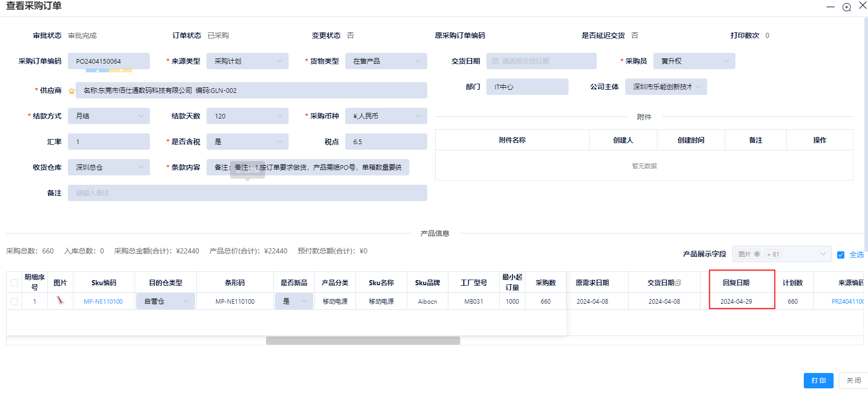
Task: Click the 回复日期 column header
Action: click(736, 283)
